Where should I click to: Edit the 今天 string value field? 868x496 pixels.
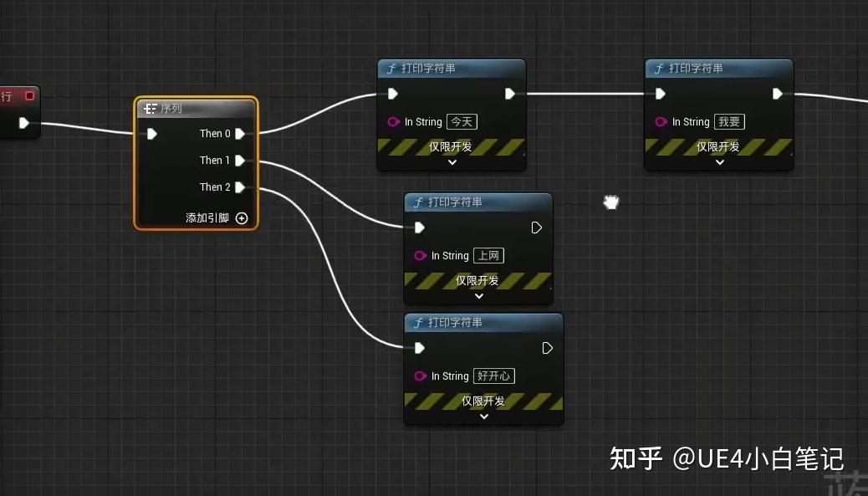click(462, 122)
